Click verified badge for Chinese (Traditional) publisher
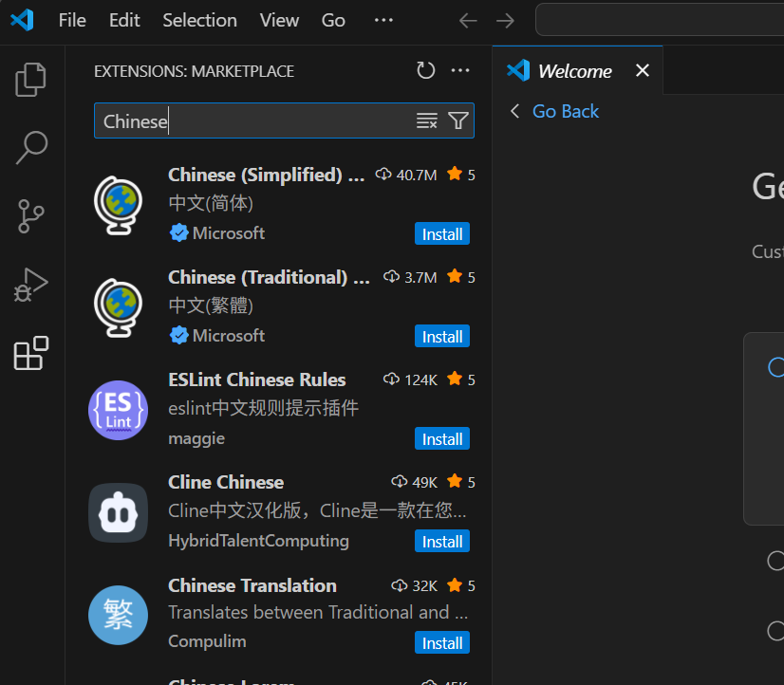Screen dimensions: 784x685 179,335
